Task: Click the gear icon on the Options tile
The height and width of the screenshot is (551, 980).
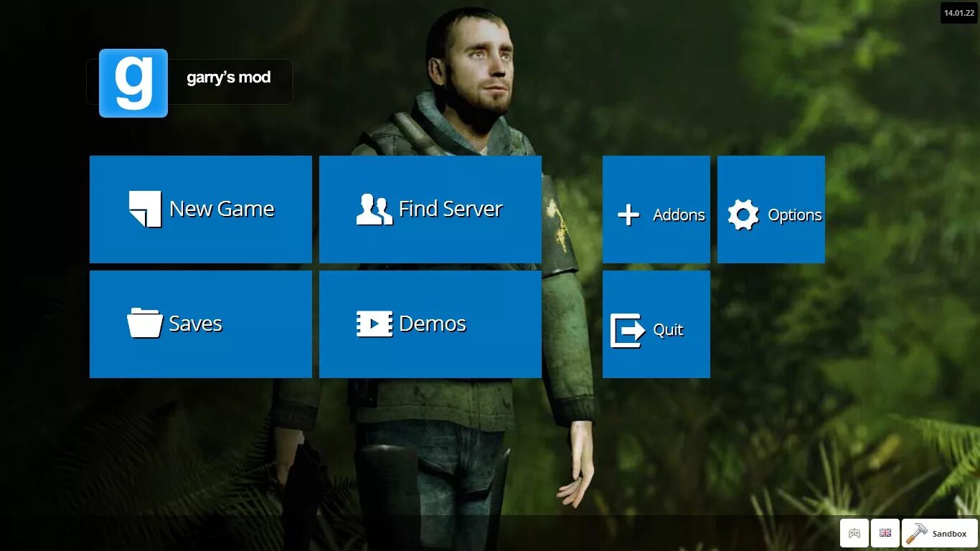Action: 743,214
